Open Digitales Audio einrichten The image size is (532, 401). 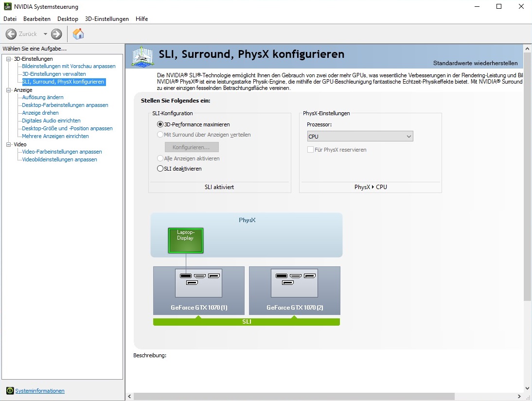[51, 121]
